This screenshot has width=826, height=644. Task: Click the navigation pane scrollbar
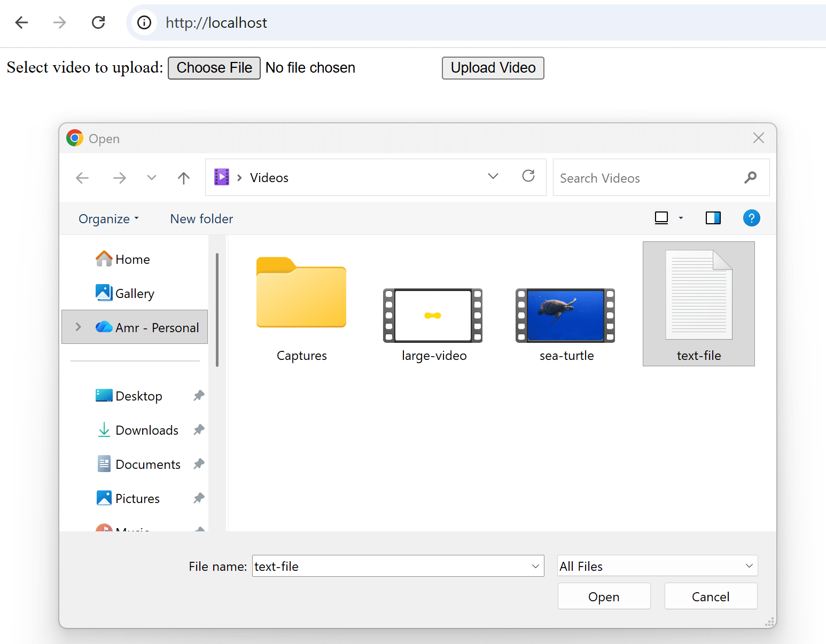point(217,310)
